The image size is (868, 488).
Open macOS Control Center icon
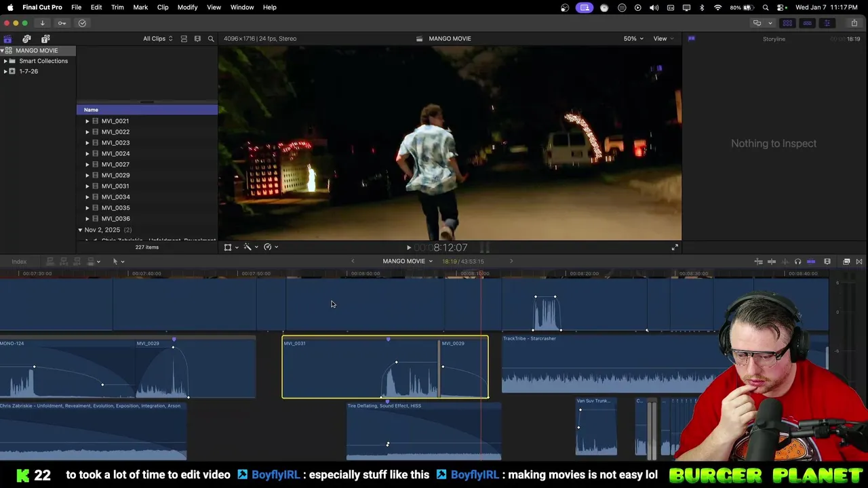781,7
